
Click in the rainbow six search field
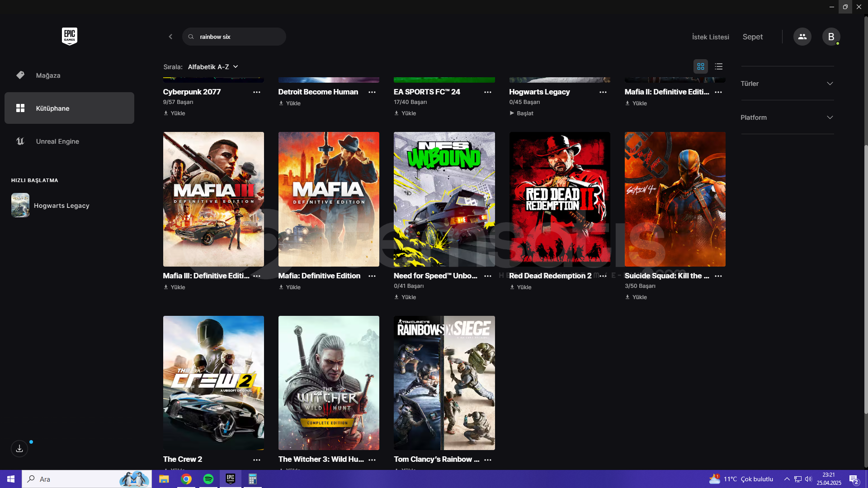(234, 37)
